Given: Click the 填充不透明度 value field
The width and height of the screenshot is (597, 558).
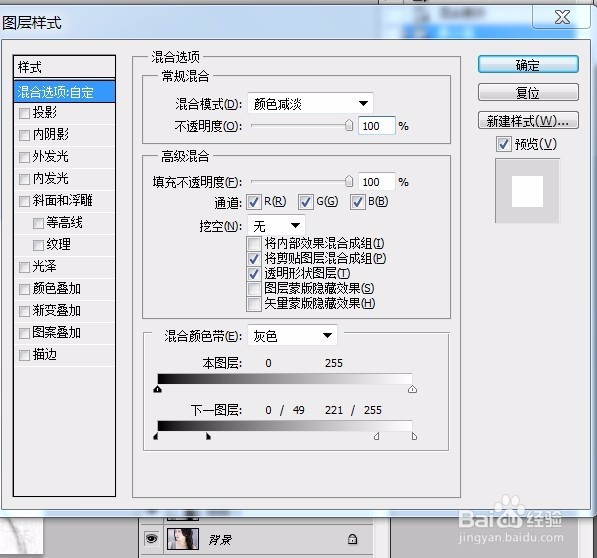Looking at the screenshot, I should pos(377,182).
